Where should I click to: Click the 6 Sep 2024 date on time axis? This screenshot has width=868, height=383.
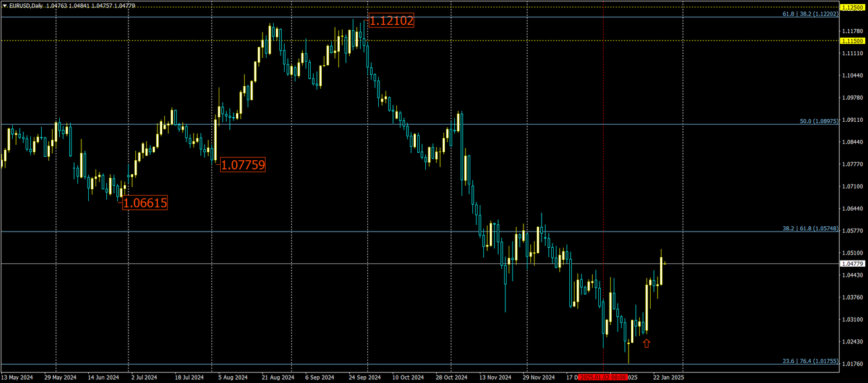[320, 377]
